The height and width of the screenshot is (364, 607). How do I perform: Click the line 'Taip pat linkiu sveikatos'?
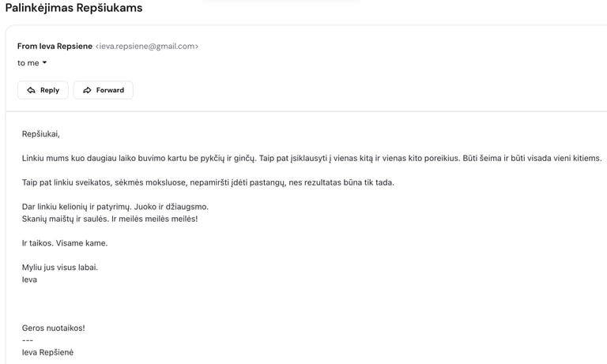[207, 182]
